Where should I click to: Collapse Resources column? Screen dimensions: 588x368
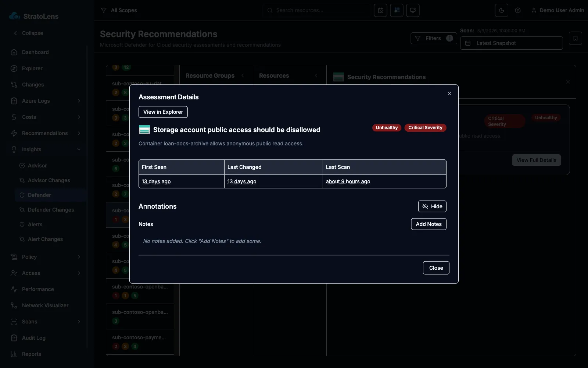(x=316, y=75)
